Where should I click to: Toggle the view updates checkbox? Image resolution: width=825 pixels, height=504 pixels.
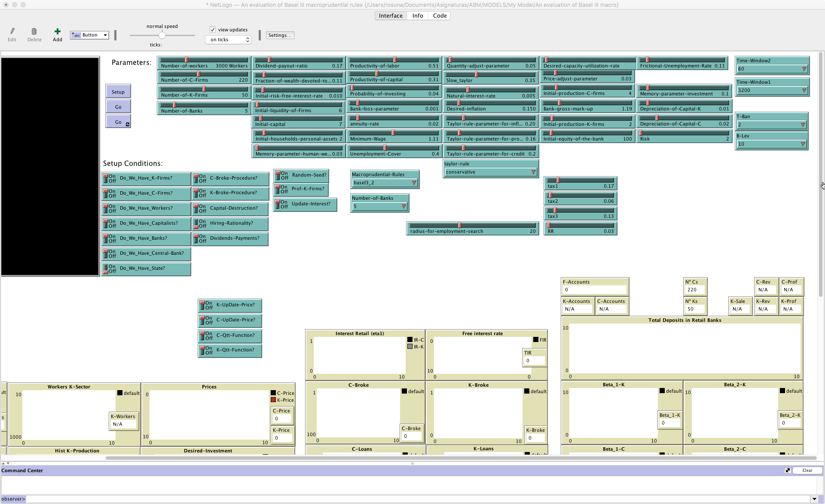pos(213,30)
